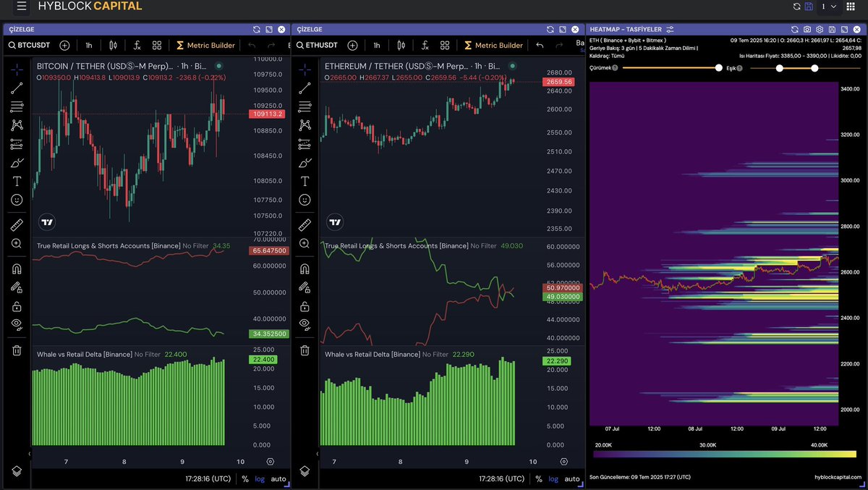The height and width of the screenshot is (490, 868).
Task: Select the Text tool in BTC chart
Action: pyautogui.click(x=17, y=180)
